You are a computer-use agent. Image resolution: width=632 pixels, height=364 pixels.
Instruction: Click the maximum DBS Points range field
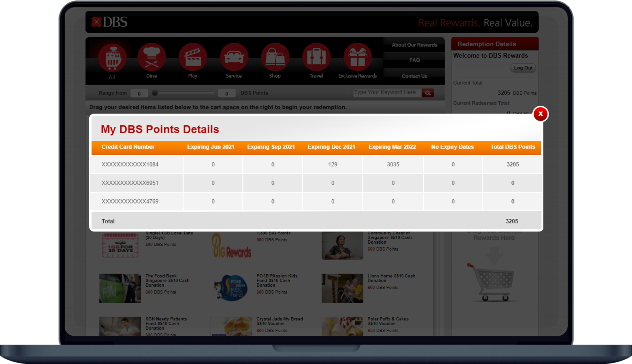click(x=227, y=94)
